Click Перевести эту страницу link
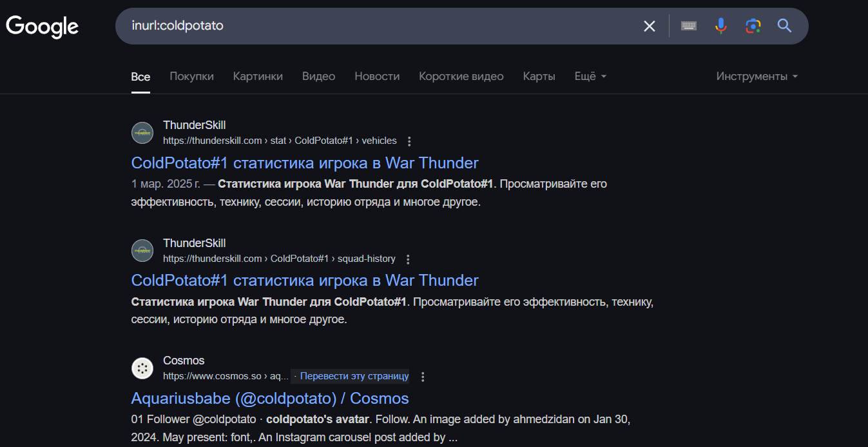 coord(354,376)
